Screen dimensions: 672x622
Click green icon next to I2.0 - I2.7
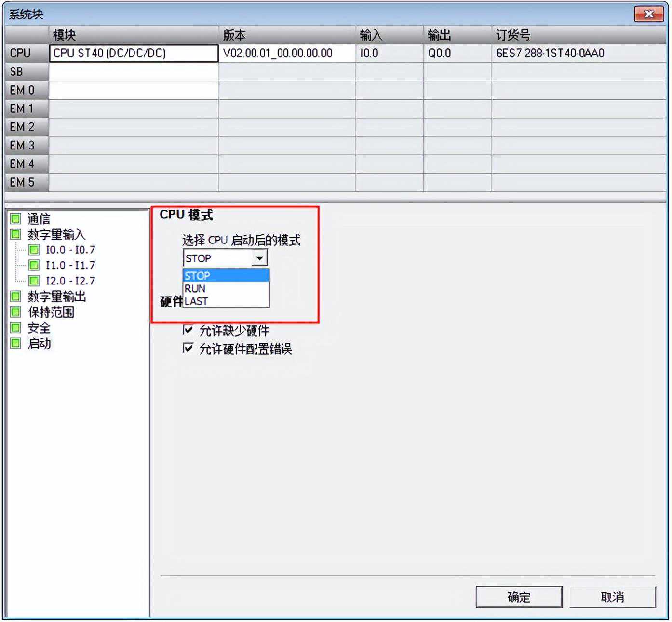coord(34,281)
